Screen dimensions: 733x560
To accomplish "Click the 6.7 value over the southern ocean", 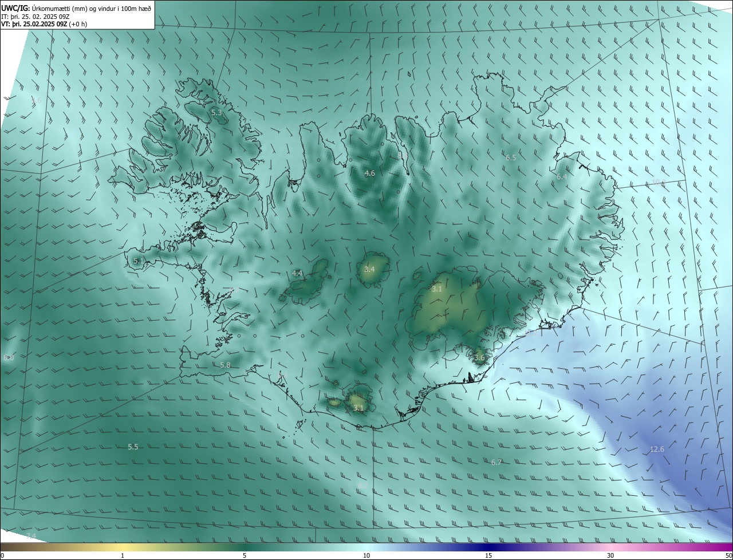I will (496, 462).
